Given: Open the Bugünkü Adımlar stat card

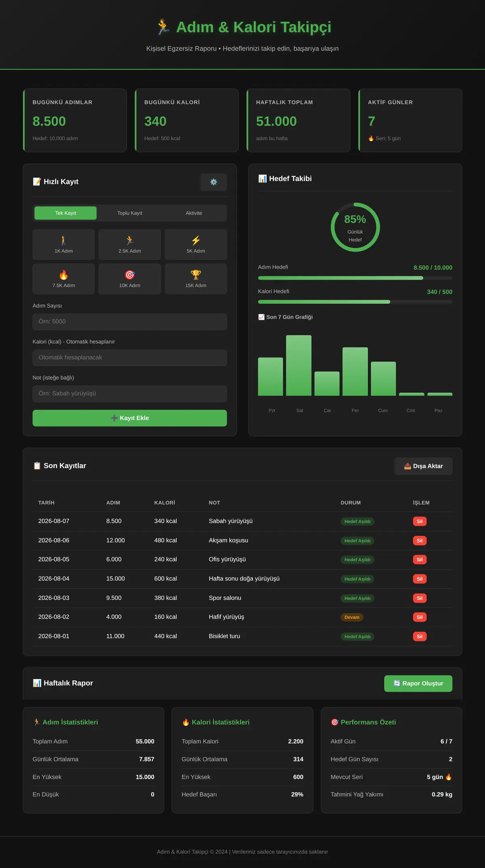Looking at the screenshot, I should pos(75,120).
